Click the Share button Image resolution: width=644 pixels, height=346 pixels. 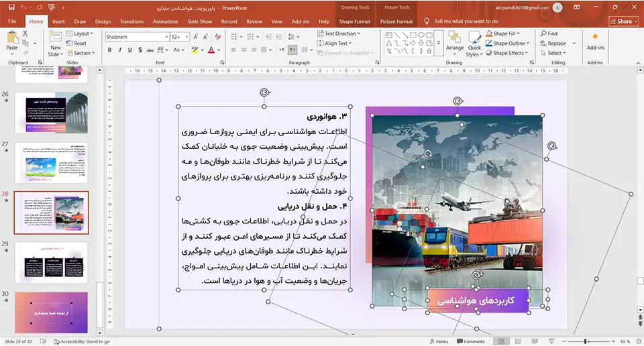pyautogui.click(x=624, y=21)
